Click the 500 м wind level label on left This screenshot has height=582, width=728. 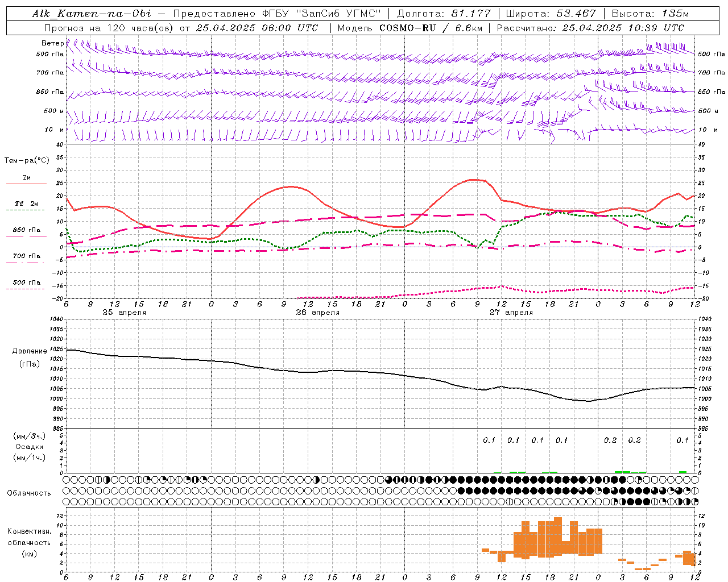(54, 111)
